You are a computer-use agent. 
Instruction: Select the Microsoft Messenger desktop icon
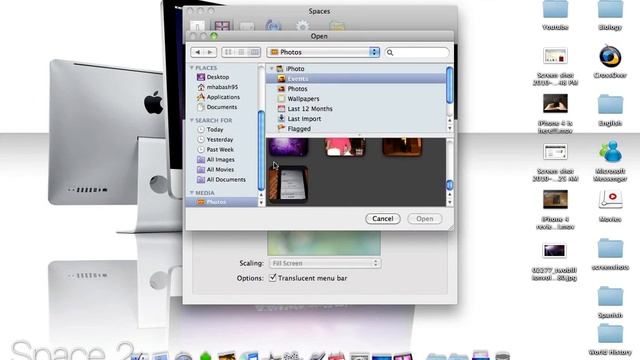[x=610, y=161]
